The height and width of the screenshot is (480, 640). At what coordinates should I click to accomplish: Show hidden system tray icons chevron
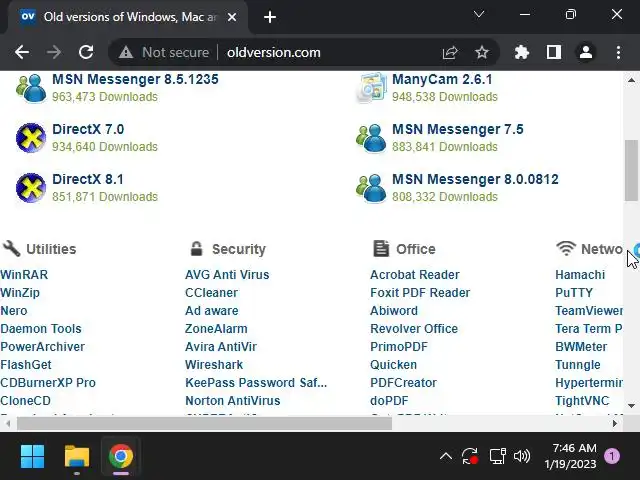[x=446, y=456]
